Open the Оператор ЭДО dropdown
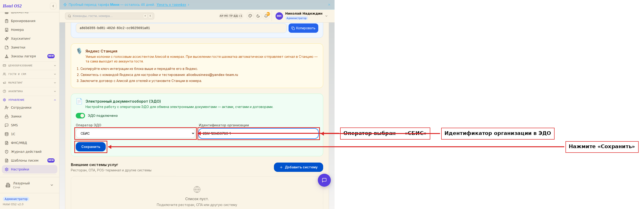644x209 pixels. coord(135,133)
